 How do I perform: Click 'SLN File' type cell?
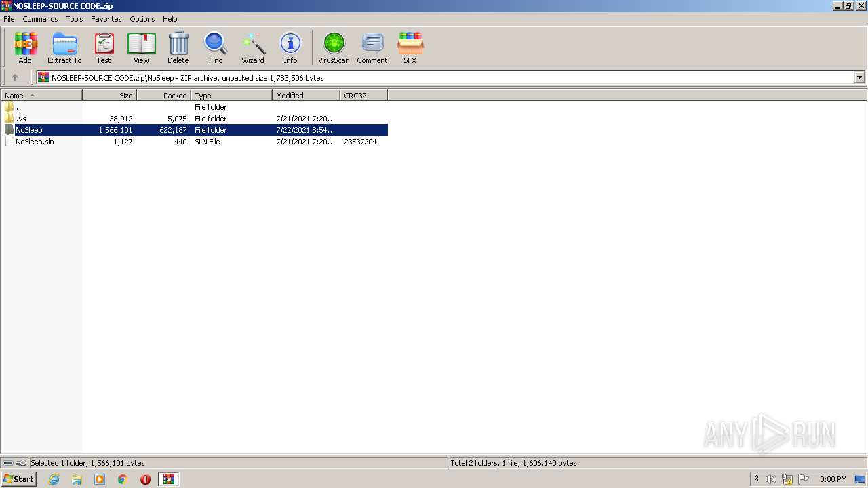point(208,142)
